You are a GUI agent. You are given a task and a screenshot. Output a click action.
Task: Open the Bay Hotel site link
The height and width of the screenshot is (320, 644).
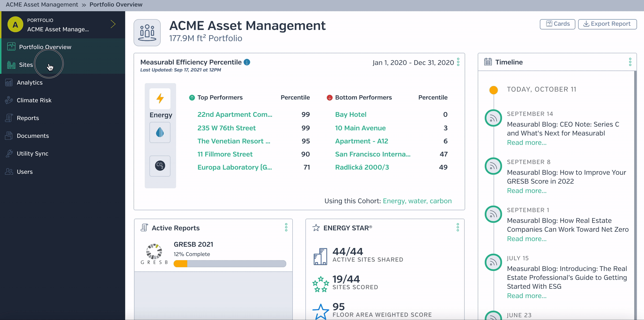(351, 114)
